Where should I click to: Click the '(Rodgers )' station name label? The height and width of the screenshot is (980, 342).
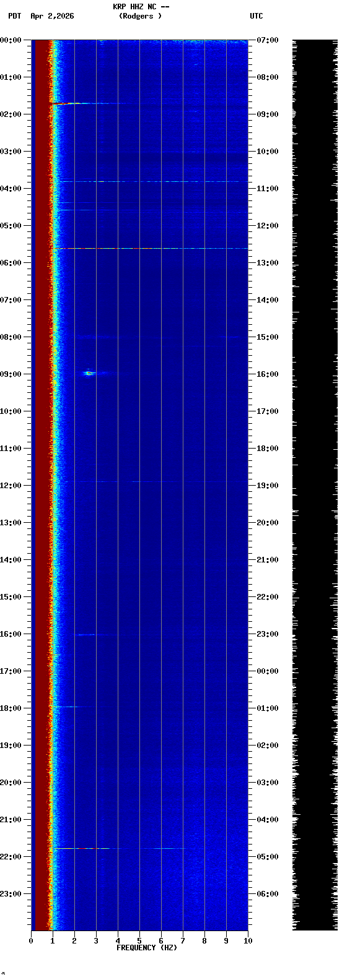pyautogui.click(x=141, y=16)
